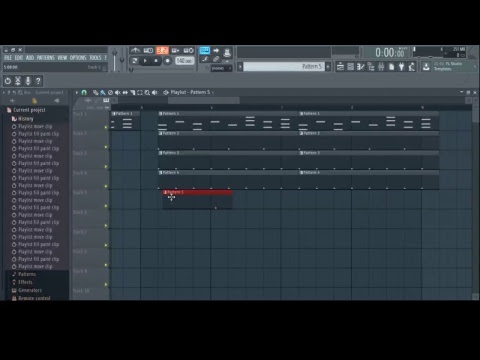480x360 pixels.
Task: Click the question mark help icon
Action: coord(38,81)
